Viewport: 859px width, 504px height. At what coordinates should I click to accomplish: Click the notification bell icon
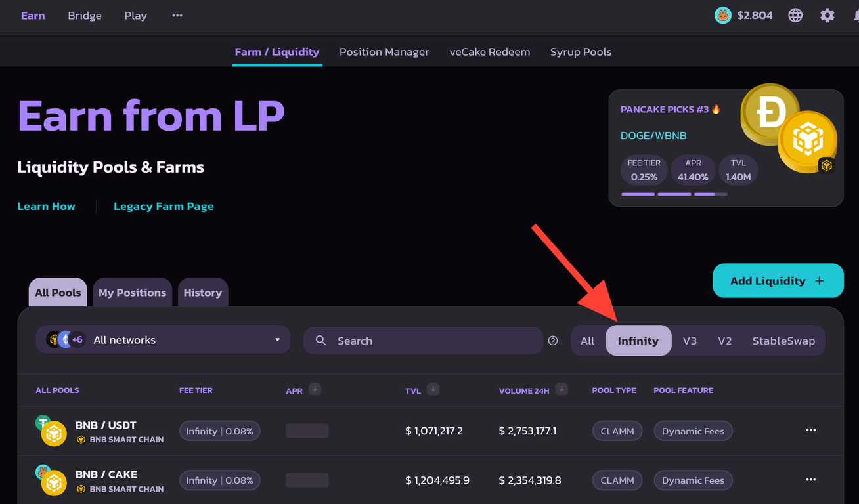(x=855, y=15)
